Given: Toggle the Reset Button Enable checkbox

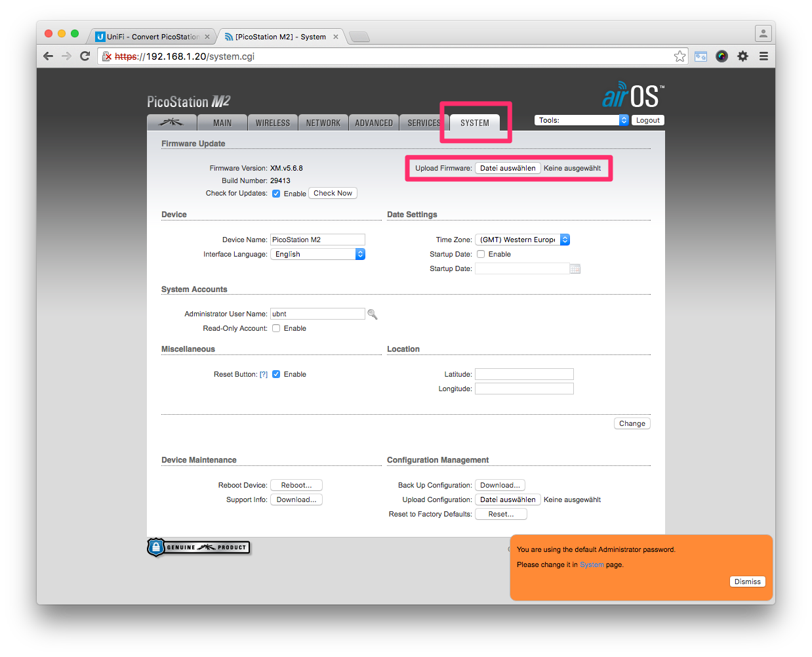Looking at the screenshot, I should (x=276, y=374).
